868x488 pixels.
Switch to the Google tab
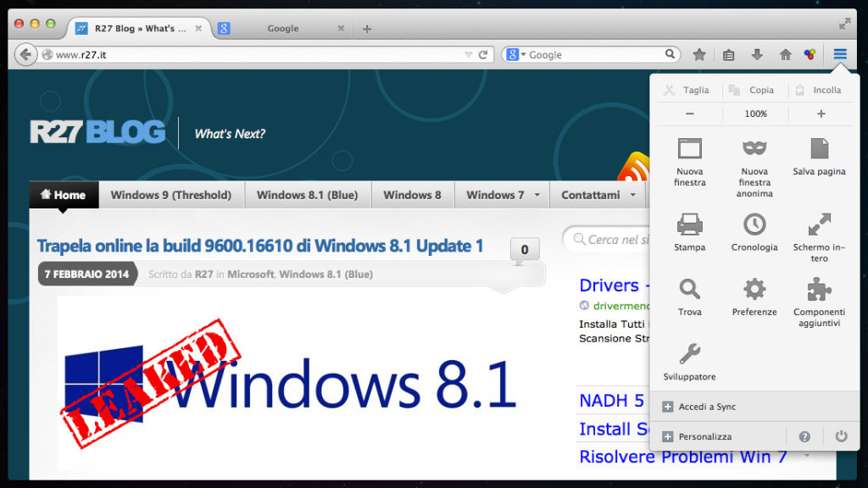click(x=282, y=28)
